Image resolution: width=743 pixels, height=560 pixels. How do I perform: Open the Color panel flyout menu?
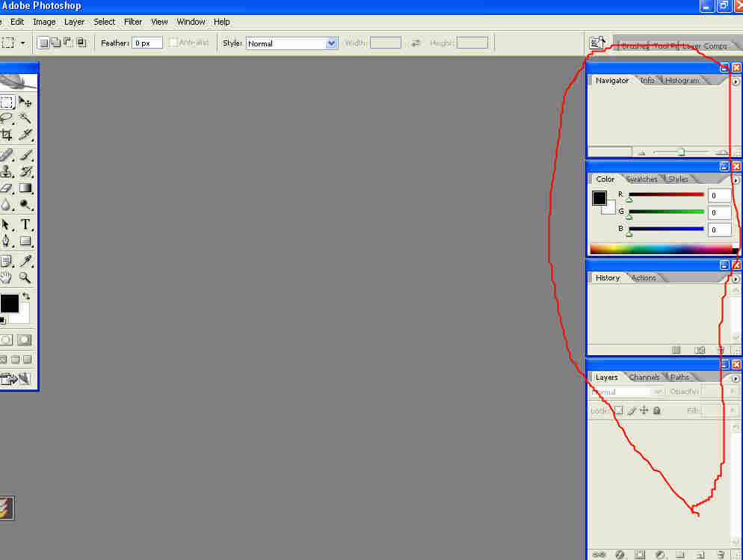[x=736, y=180]
